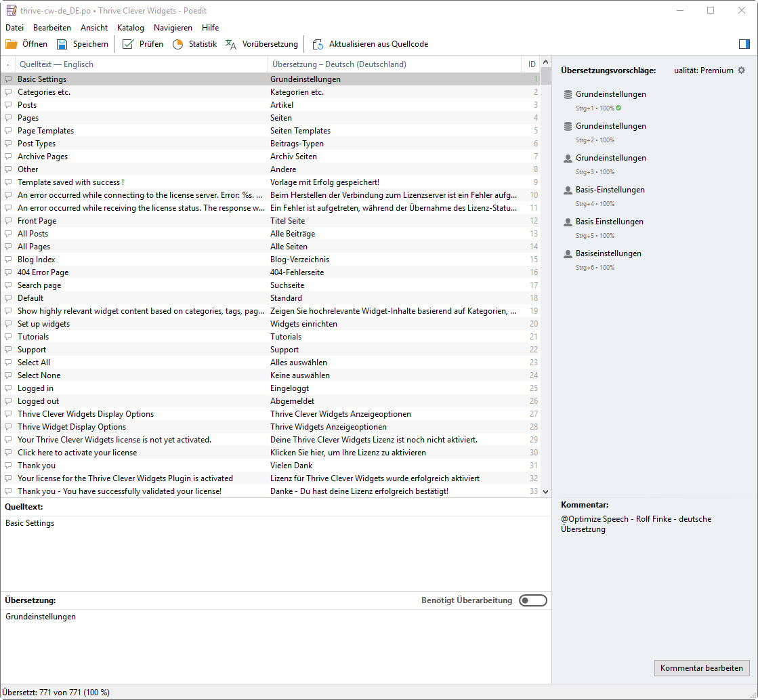
Task: Select row All Posts
Action: click(x=270, y=234)
